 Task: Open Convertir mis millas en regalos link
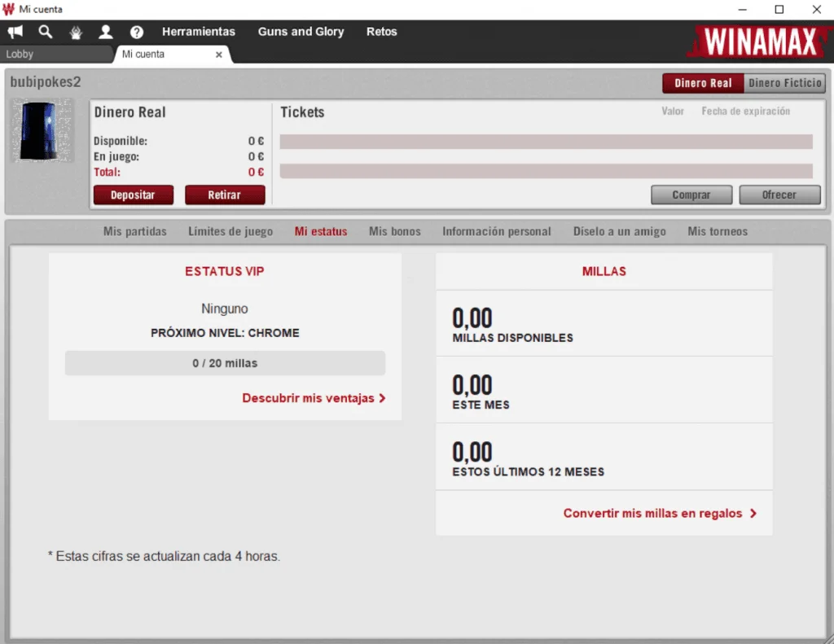pos(660,514)
